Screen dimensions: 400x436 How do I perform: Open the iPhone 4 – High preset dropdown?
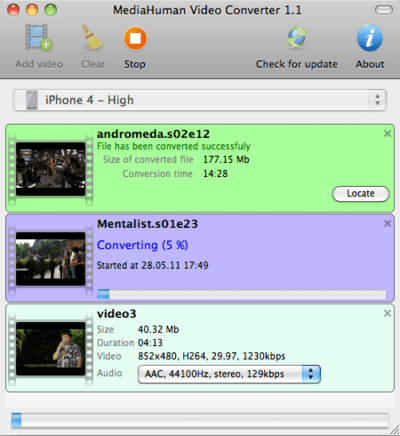tap(200, 100)
